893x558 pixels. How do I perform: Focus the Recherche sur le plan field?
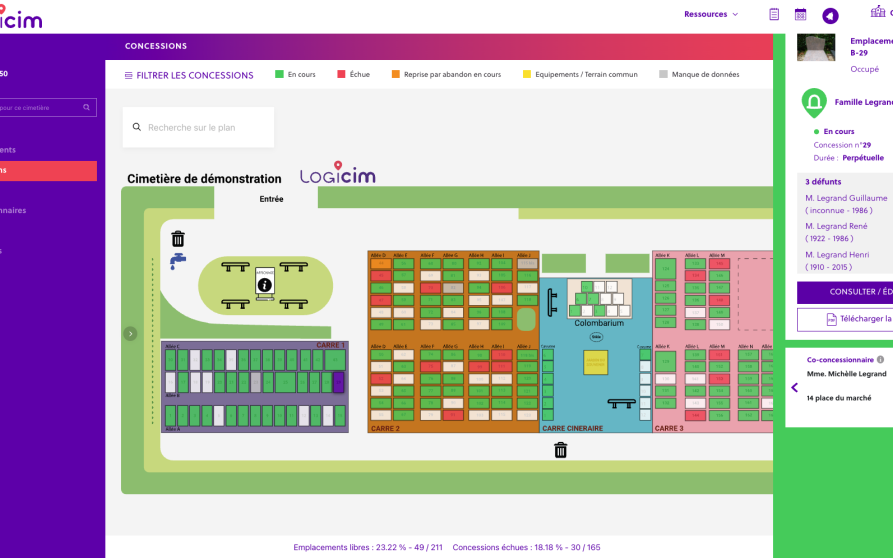[198, 127]
